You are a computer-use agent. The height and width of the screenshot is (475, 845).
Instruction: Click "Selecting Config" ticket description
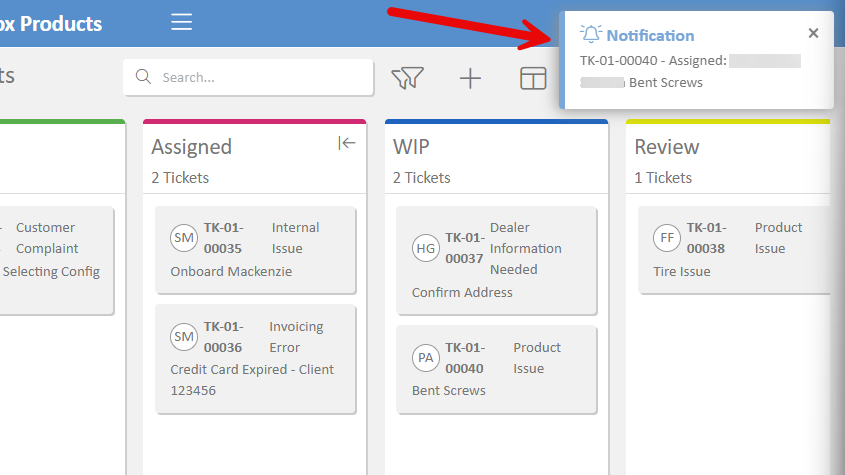click(51, 271)
